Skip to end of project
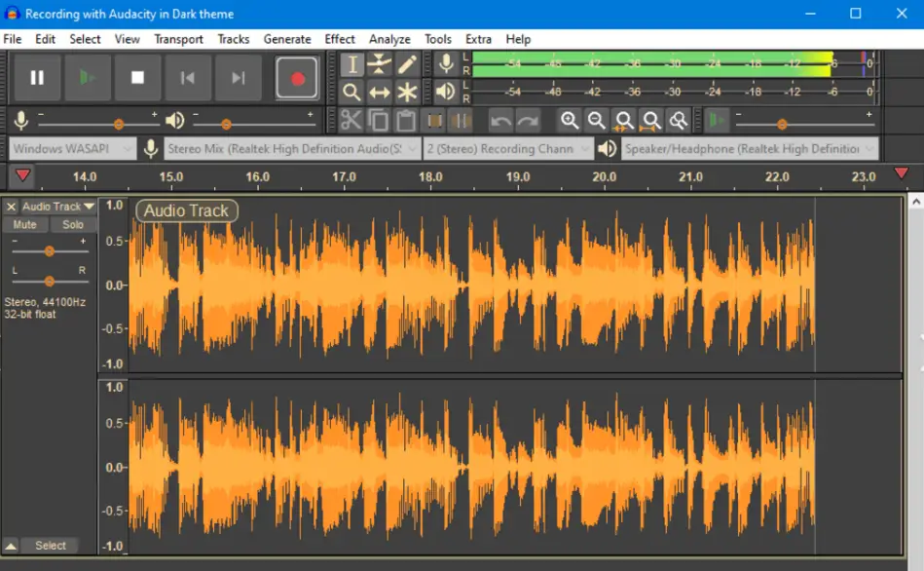This screenshot has height=571, width=924. [x=239, y=77]
